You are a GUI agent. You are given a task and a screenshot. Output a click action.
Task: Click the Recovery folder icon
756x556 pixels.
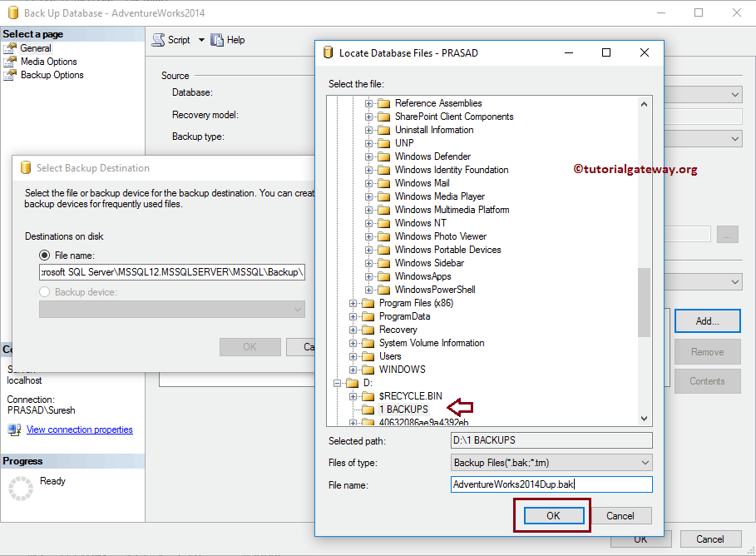(x=368, y=330)
